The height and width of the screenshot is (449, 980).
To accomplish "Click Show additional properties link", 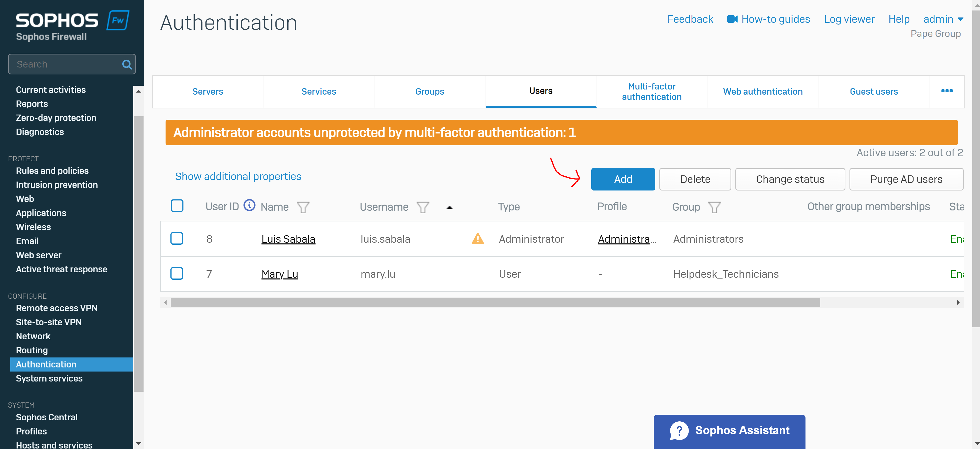I will tap(238, 176).
